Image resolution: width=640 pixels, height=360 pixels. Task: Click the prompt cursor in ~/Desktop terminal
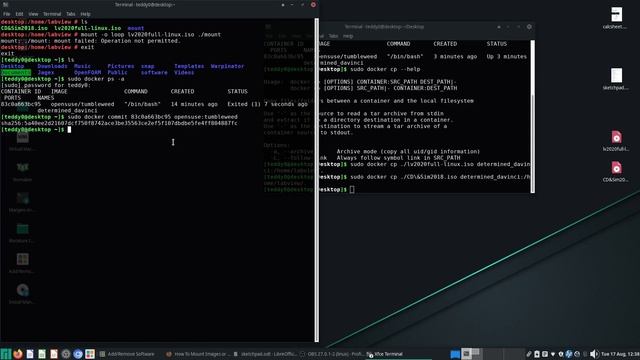pyautogui.click(x=352, y=190)
